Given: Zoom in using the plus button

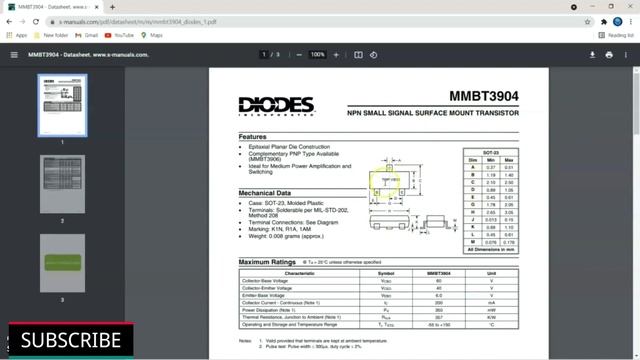Looking at the screenshot, I should (336, 55).
